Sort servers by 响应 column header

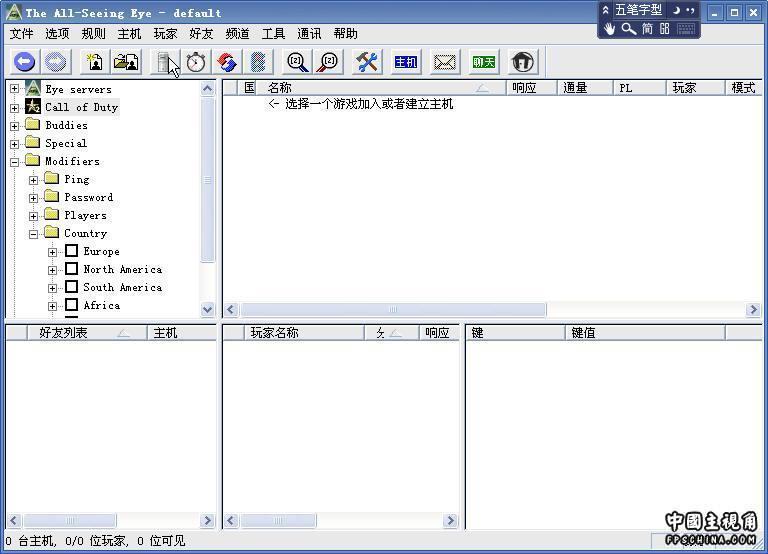[531, 88]
